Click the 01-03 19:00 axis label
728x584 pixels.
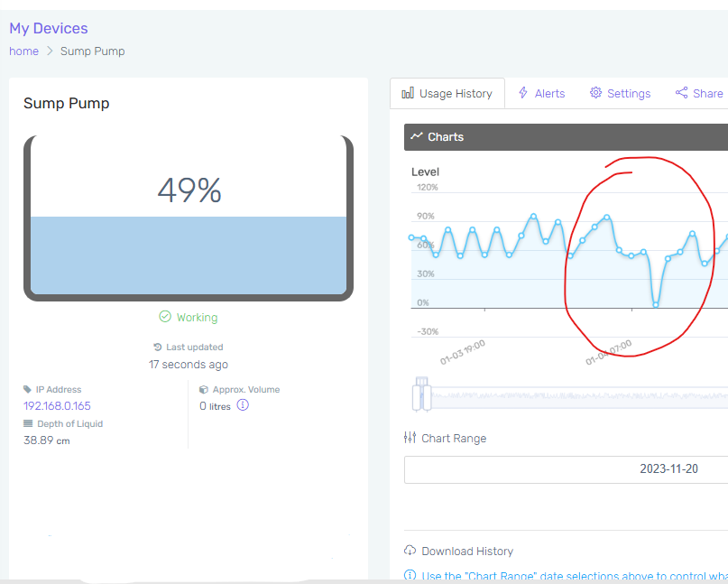pyautogui.click(x=463, y=352)
